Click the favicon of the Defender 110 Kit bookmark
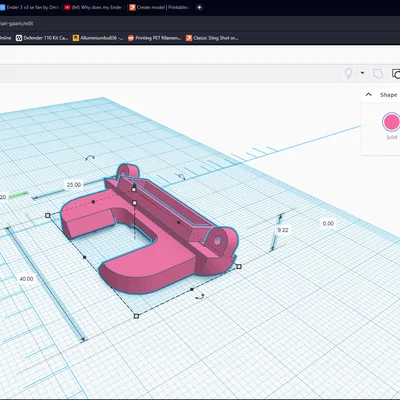 (x=19, y=38)
